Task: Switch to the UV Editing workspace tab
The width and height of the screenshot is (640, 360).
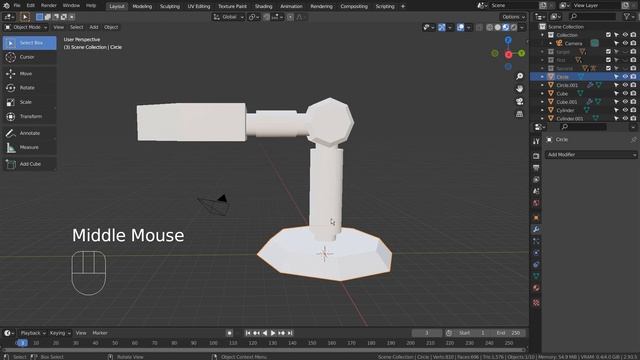Action: click(199, 6)
